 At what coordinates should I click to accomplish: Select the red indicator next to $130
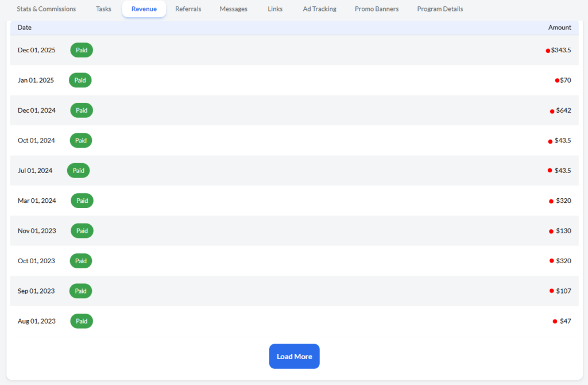click(551, 230)
